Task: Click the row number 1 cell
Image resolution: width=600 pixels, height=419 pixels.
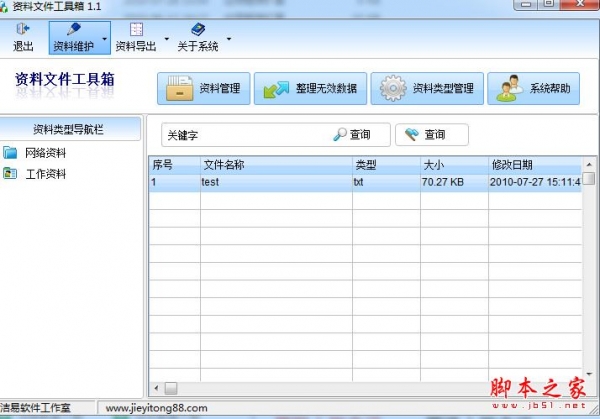Action: pyautogui.click(x=174, y=182)
